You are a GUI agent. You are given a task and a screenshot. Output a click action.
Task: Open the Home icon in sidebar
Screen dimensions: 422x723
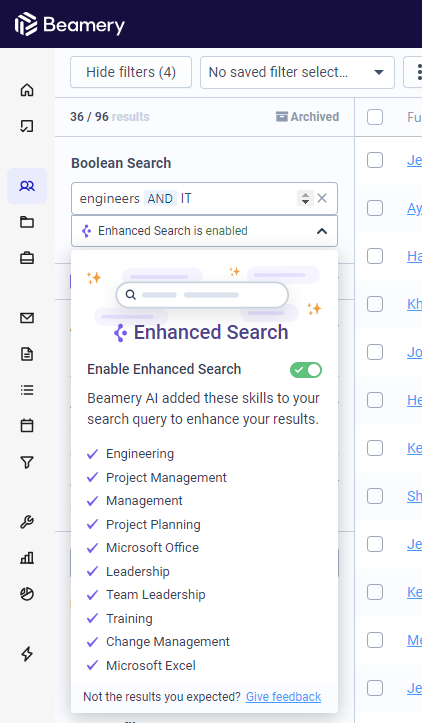coord(27,89)
